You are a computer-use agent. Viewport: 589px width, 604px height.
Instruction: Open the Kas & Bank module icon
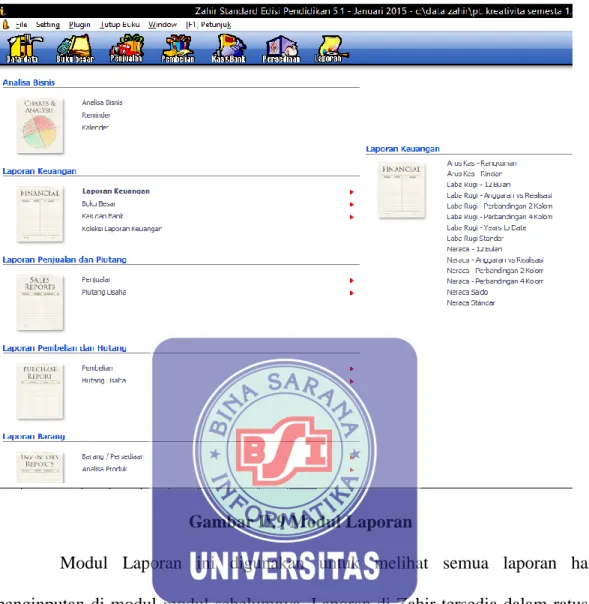pyautogui.click(x=229, y=49)
